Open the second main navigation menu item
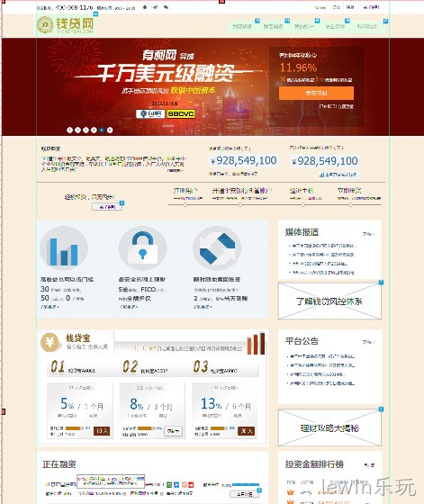 (x=273, y=26)
